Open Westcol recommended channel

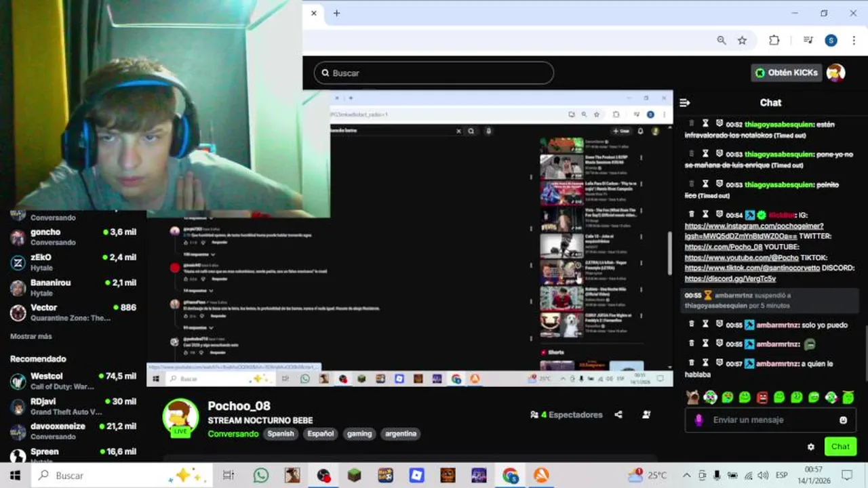point(73,381)
